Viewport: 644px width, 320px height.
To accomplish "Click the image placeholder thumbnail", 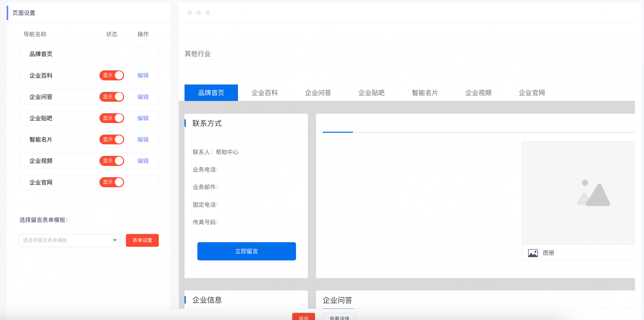I will pyautogui.click(x=578, y=193).
